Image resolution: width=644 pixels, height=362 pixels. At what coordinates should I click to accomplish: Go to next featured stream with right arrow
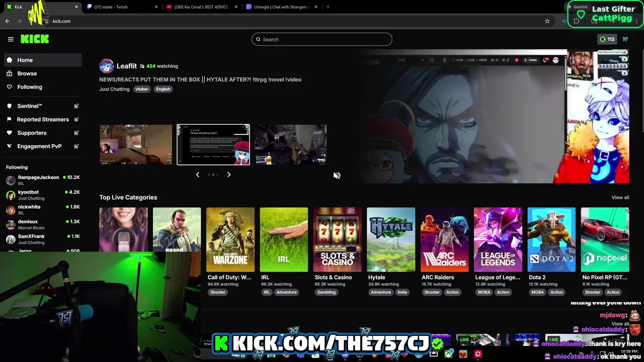(229, 174)
